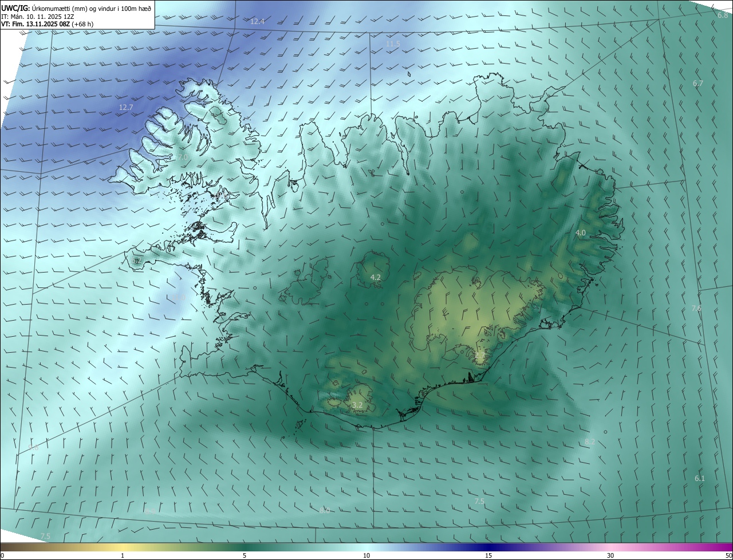Click the "11.5" value label on the map

(x=393, y=44)
